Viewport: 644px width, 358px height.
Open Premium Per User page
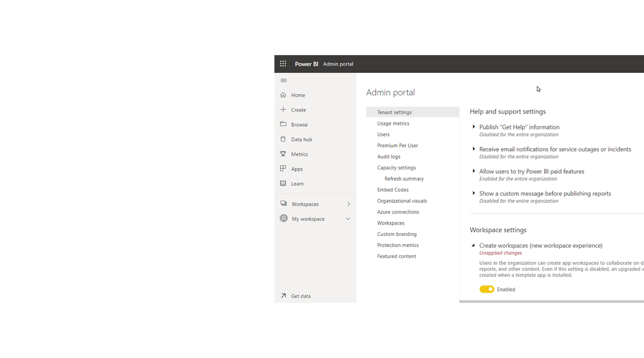point(397,146)
